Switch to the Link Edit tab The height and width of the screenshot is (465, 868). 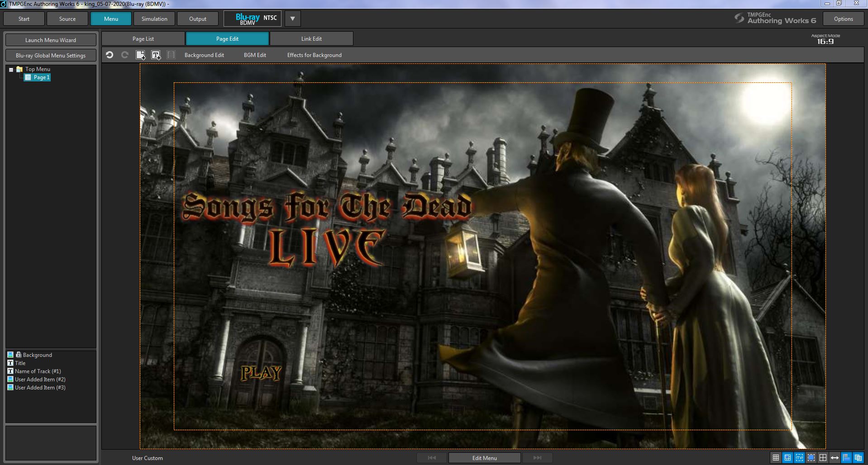click(311, 38)
